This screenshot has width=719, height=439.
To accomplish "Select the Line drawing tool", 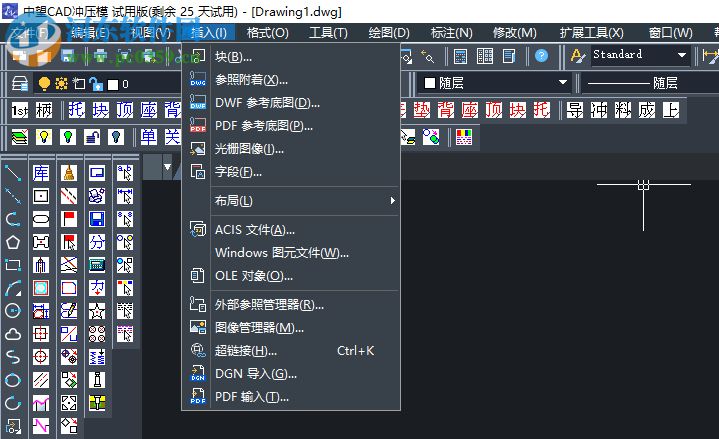I will click(13, 173).
